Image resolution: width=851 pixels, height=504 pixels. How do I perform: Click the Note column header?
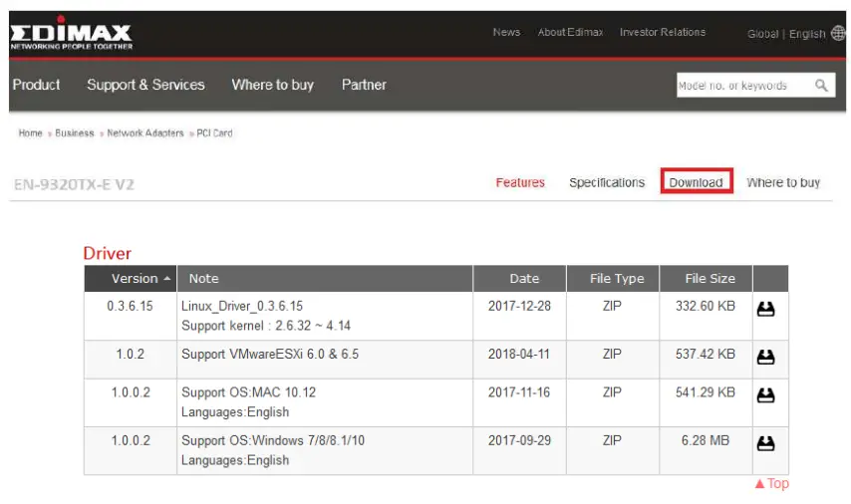pyautogui.click(x=325, y=278)
